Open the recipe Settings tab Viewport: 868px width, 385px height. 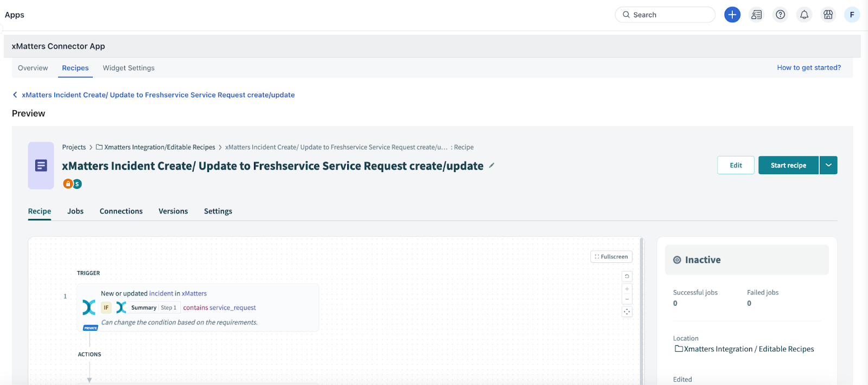click(x=218, y=211)
